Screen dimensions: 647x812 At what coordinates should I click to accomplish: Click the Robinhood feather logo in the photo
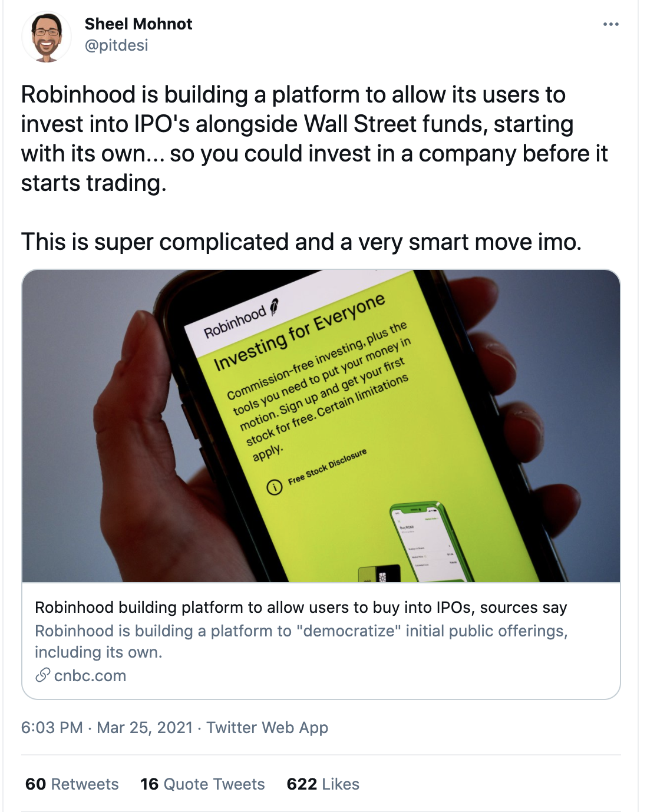pos(274,308)
